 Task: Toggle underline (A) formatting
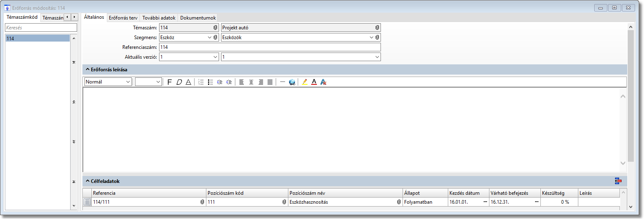click(188, 82)
